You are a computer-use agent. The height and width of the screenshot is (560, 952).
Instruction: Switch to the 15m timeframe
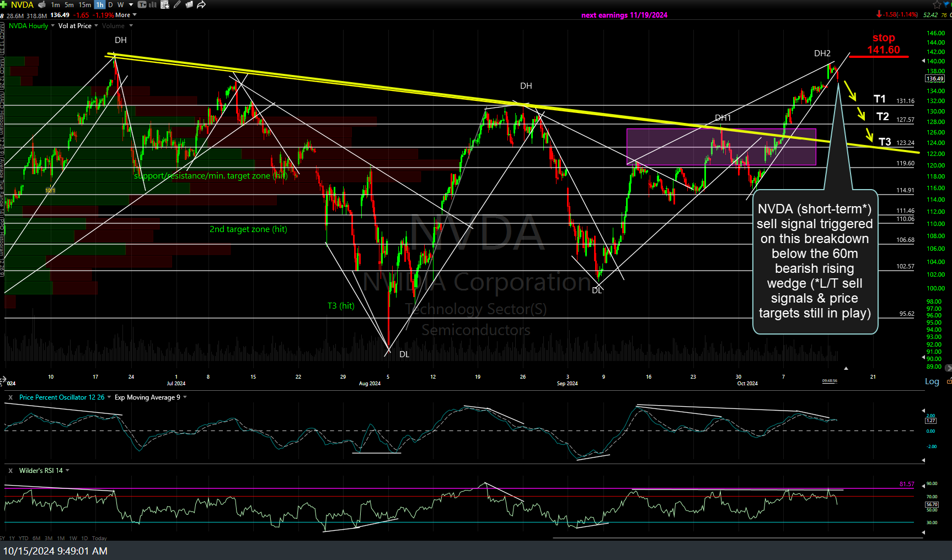[84, 4]
